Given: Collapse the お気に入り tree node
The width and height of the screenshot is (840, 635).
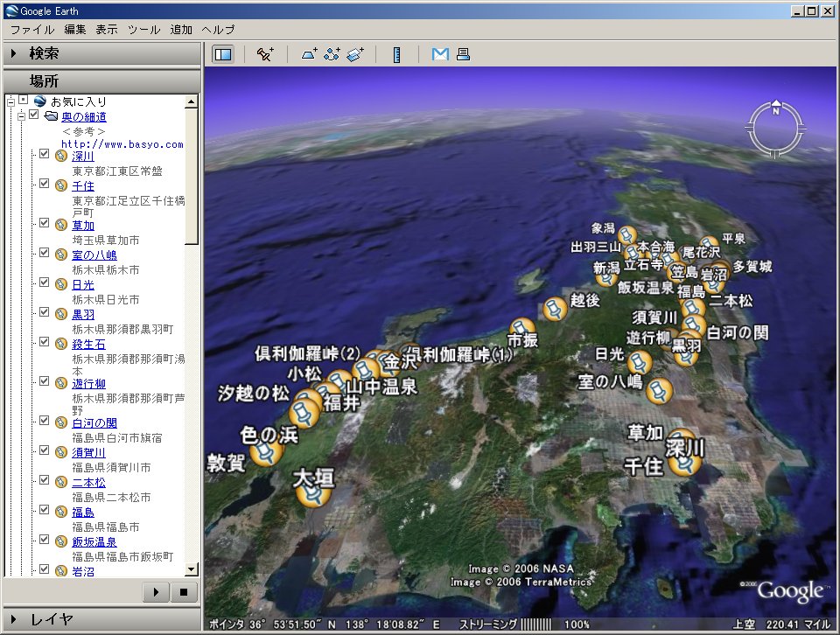Looking at the screenshot, I should 10,101.
